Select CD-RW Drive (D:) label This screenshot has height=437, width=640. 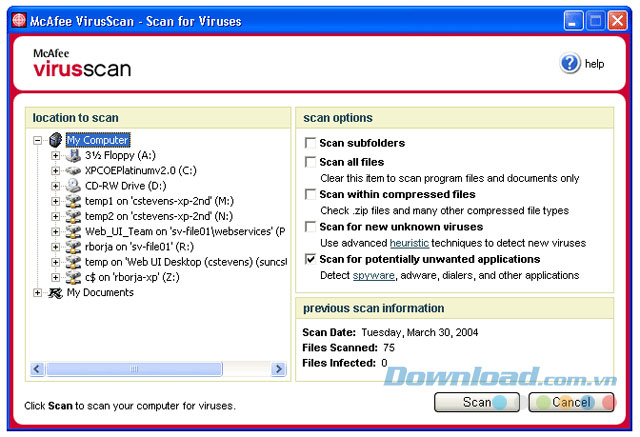click(126, 186)
